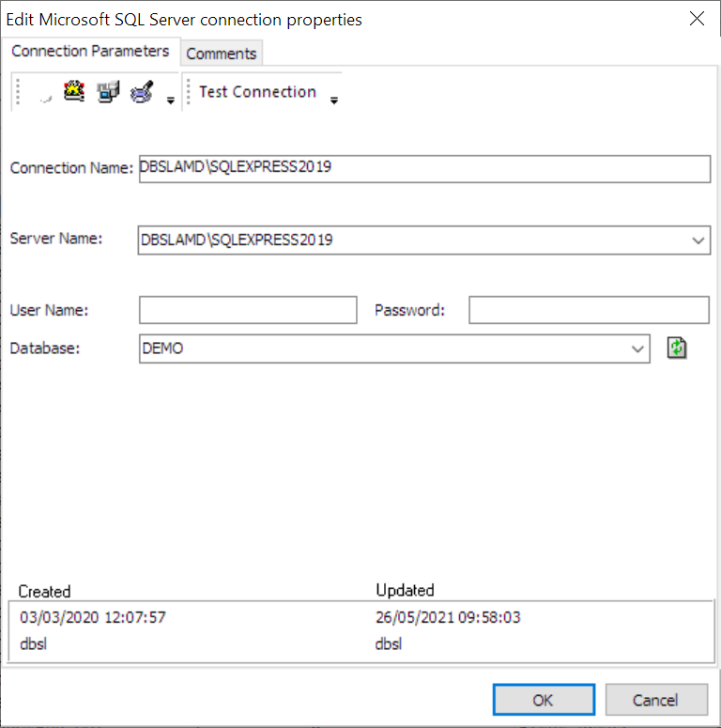Click into the User Name field
The image size is (721, 728).
click(248, 310)
